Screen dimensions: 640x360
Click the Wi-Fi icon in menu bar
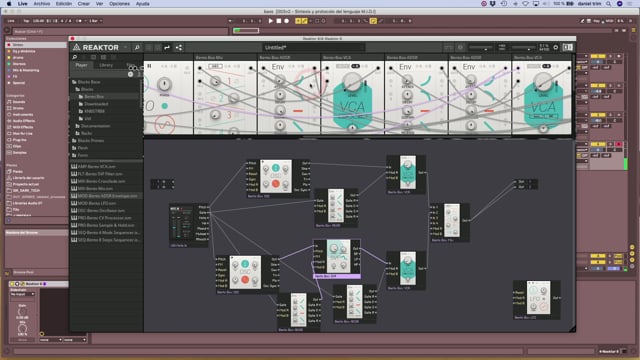click(x=526, y=4)
